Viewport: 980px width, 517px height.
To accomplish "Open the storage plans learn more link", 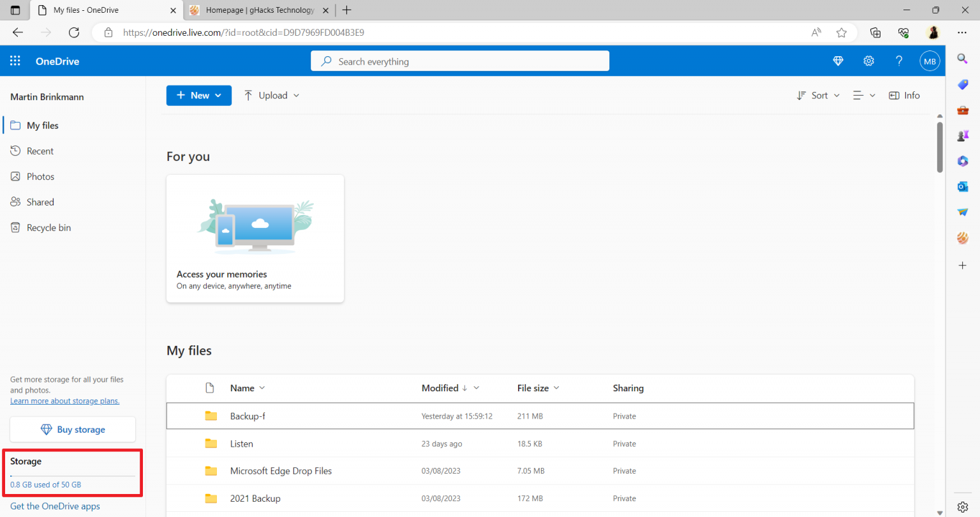I will (x=64, y=400).
